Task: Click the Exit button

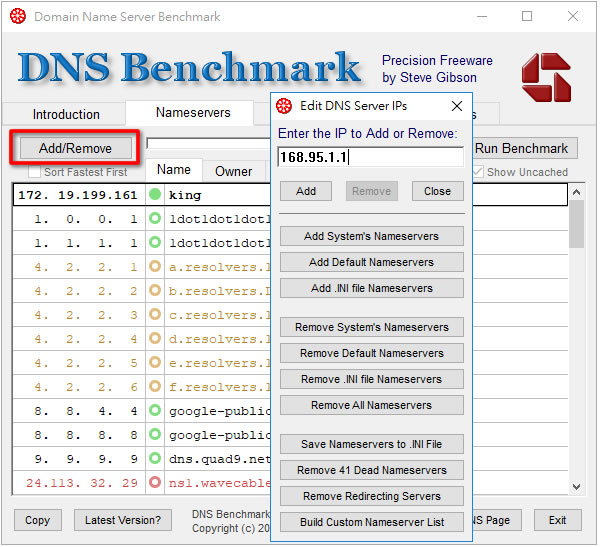Action: tap(558, 520)
